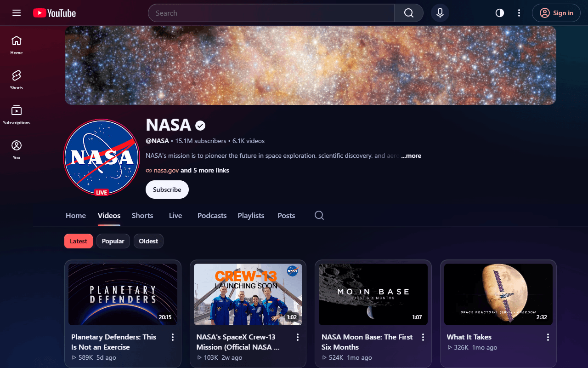Click the magnifier search button
Viewport: 588px width, 368px height.
click(409, 13)
